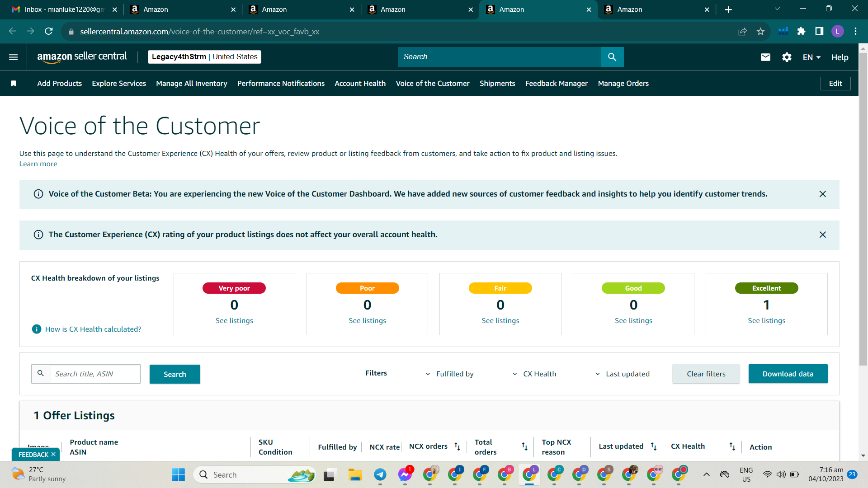Reload the page with the refresh icon
868x488 pixels.
[49, 31]
